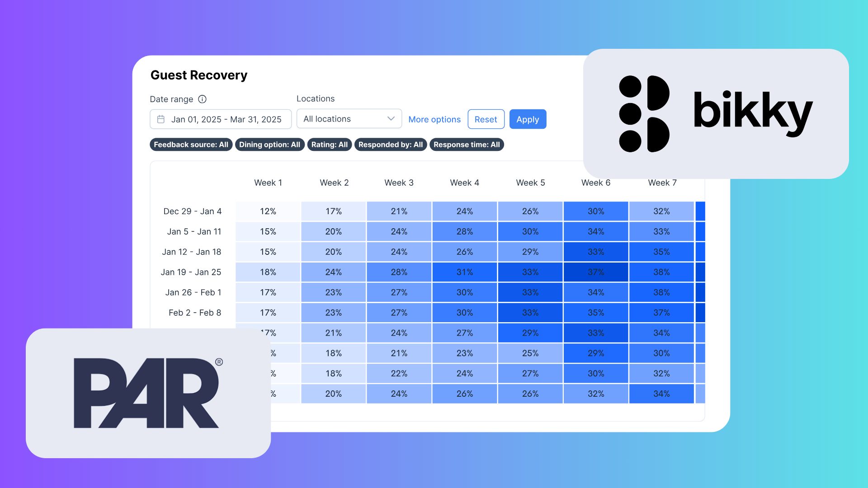Open the Rating: All filter

pos(329,145)
